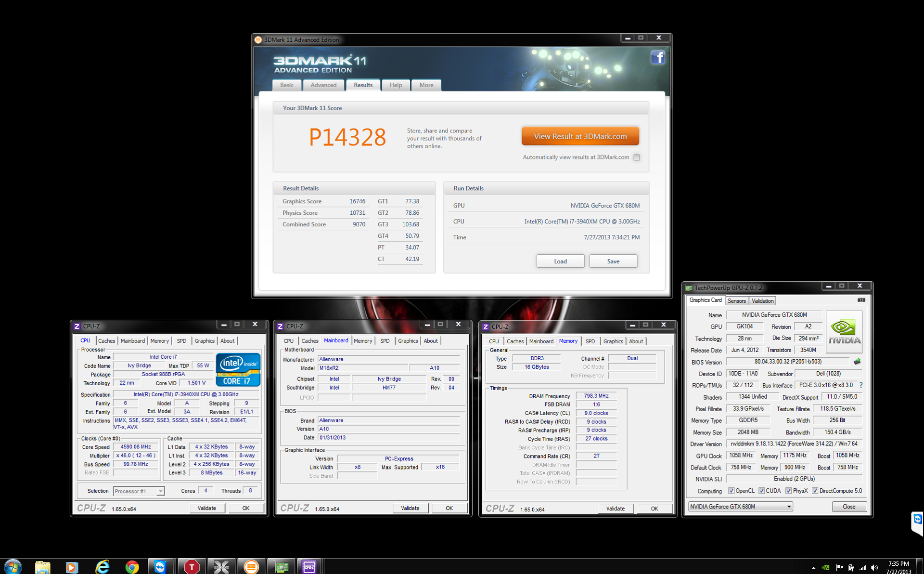Launch Windows Media Player from the taskbar

72,567
